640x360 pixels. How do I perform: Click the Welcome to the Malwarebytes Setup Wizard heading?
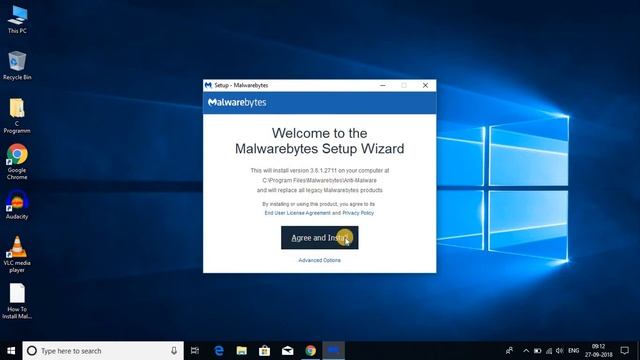click(320, 141)
